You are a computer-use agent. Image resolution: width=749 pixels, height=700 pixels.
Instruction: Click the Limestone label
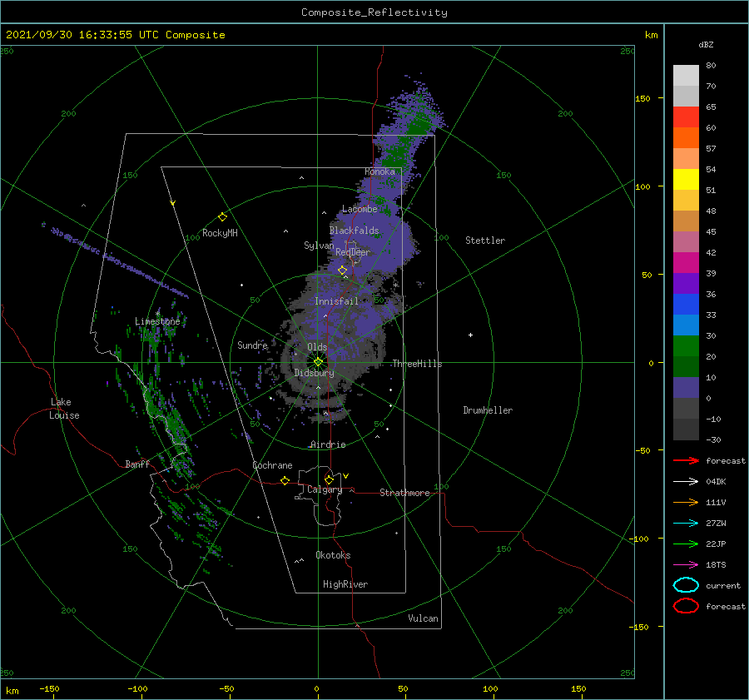click(x=157, y=321)
